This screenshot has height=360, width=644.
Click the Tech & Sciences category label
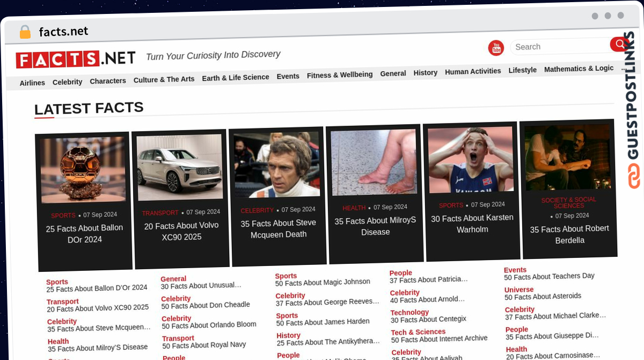pos(418,332)
